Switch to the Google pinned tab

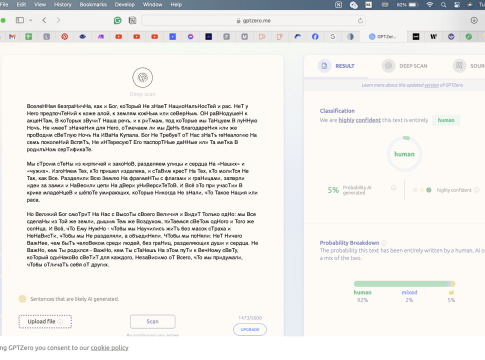[x=333, y=37]
